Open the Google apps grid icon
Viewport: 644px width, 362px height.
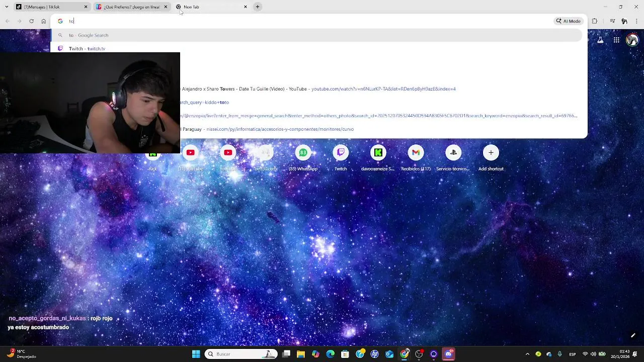[x=616, y=40]
